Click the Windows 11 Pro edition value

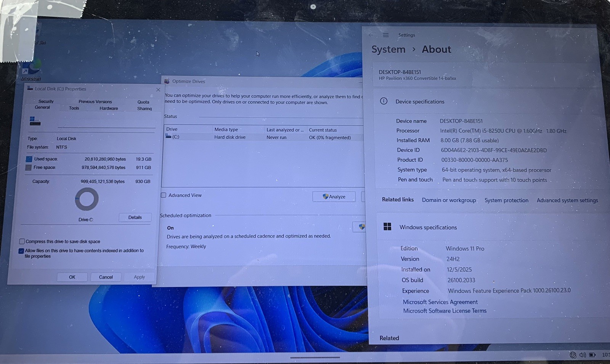(465, 249)
